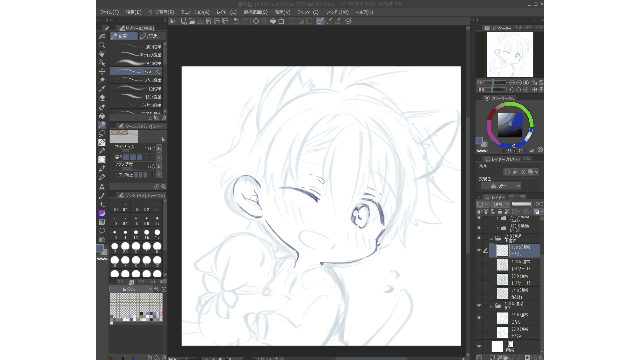Screen dimensions: 640x360
Task: Open the File menu
Action: point(109,12)
